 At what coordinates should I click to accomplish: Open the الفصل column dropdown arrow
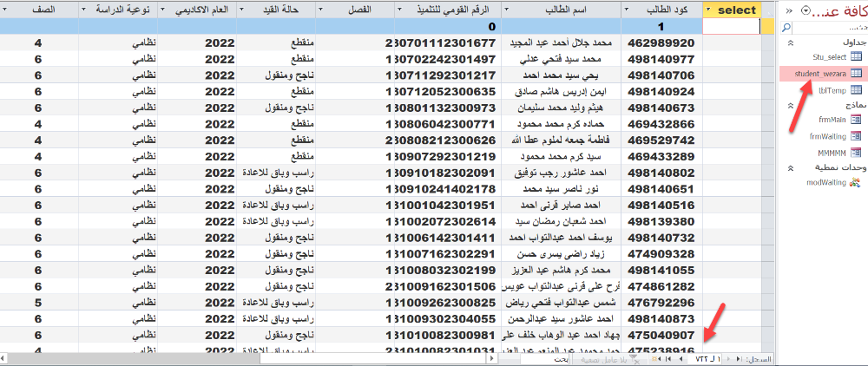(x=320, y=10)
